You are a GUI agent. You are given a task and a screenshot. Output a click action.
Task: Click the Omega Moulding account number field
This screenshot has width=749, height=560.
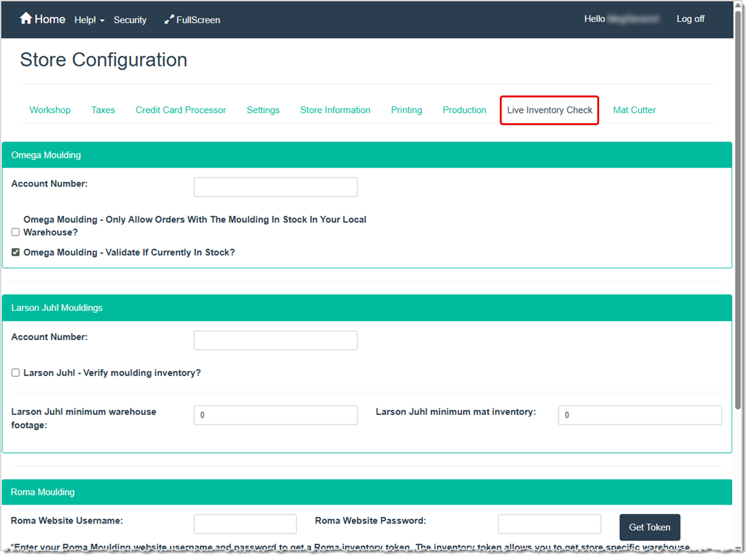point(275,186)
